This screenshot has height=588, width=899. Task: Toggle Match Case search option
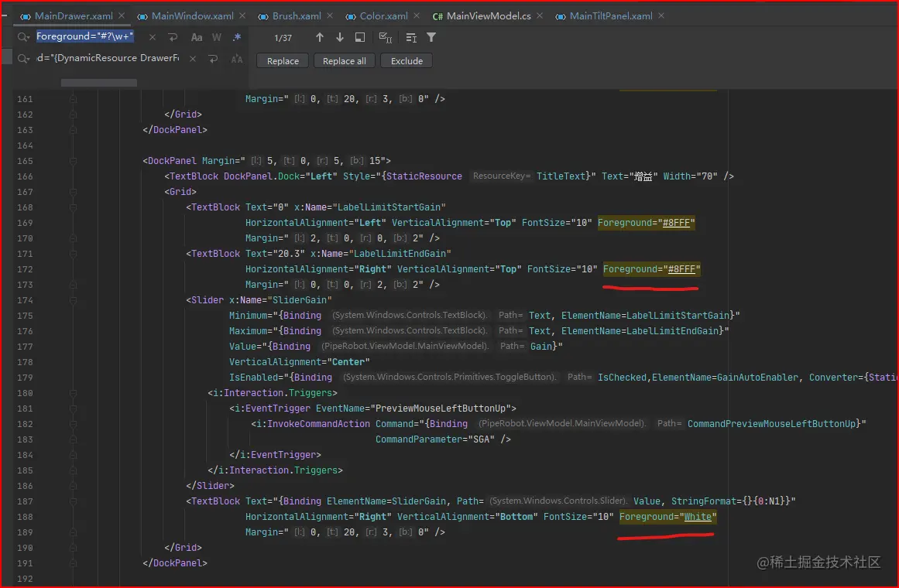pyautogui.click(x=197, y=37)
